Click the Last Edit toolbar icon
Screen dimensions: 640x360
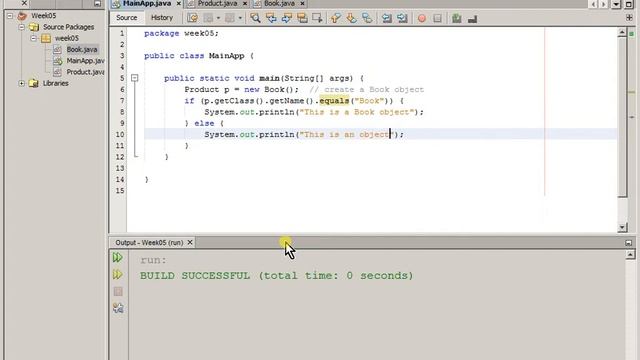click(x=192, y=18)
